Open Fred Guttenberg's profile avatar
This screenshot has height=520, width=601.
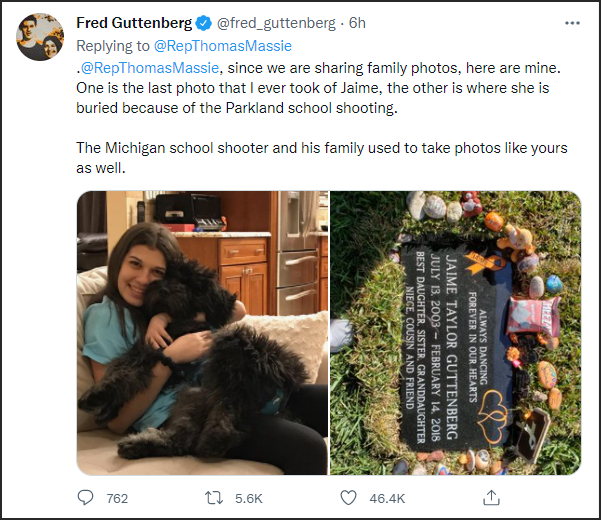click(x=40, y=37)
